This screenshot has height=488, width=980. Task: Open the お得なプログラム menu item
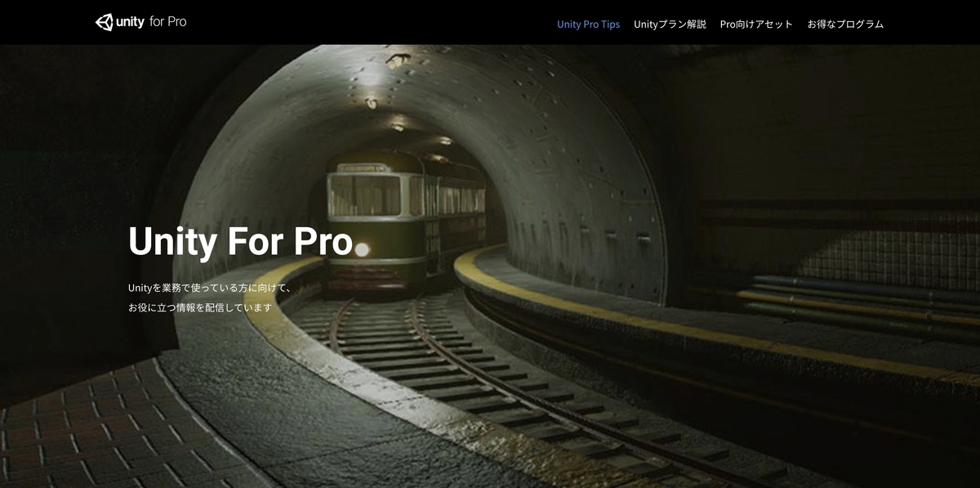coord(845,25)
